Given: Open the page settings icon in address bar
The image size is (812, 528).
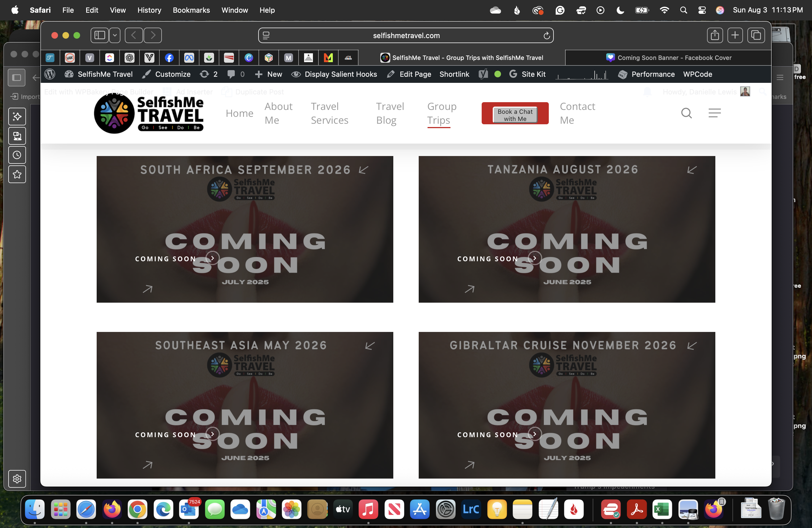Looking at the screenshot, I should pos(266,35).
